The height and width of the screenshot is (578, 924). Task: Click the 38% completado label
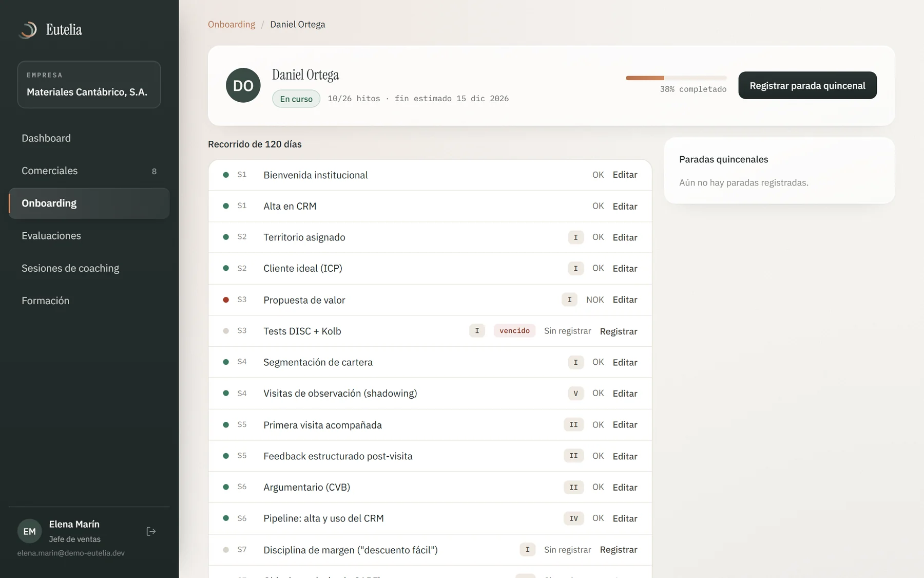[x=693, y=89]
